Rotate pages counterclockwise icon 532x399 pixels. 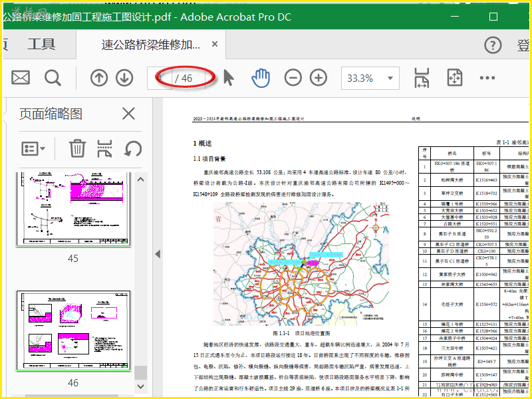pyautogui.click(x=132, y=148)
